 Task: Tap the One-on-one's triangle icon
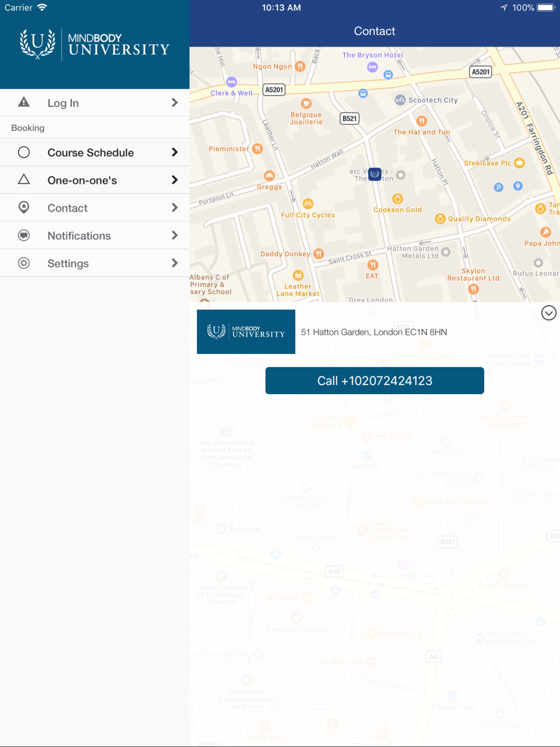pyautogui.click(x=24, y=179)
